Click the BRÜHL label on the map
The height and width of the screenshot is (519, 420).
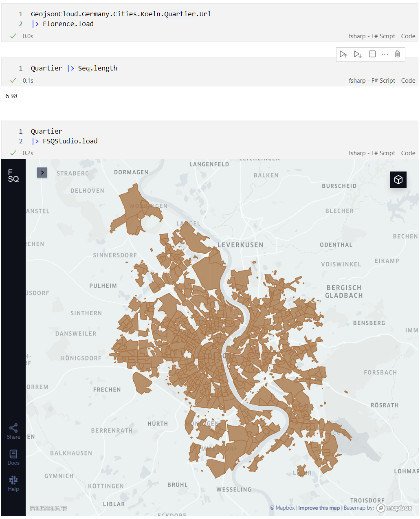click(x=178, y=485)
